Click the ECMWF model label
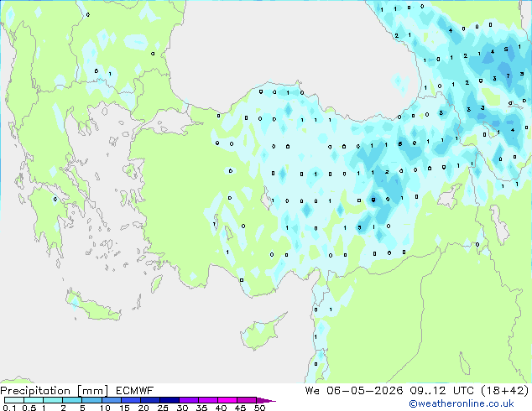Viewport: 532px width, 411px height. (x=135, y=391)
